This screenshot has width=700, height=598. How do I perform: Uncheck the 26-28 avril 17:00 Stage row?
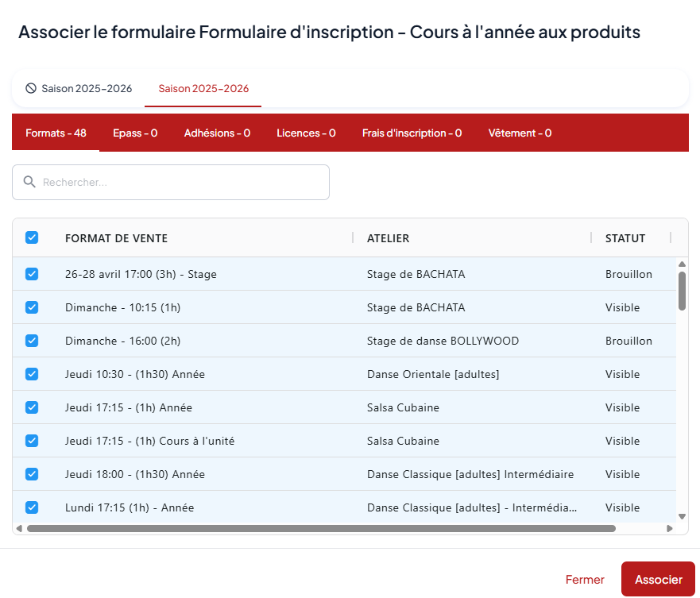32,274
